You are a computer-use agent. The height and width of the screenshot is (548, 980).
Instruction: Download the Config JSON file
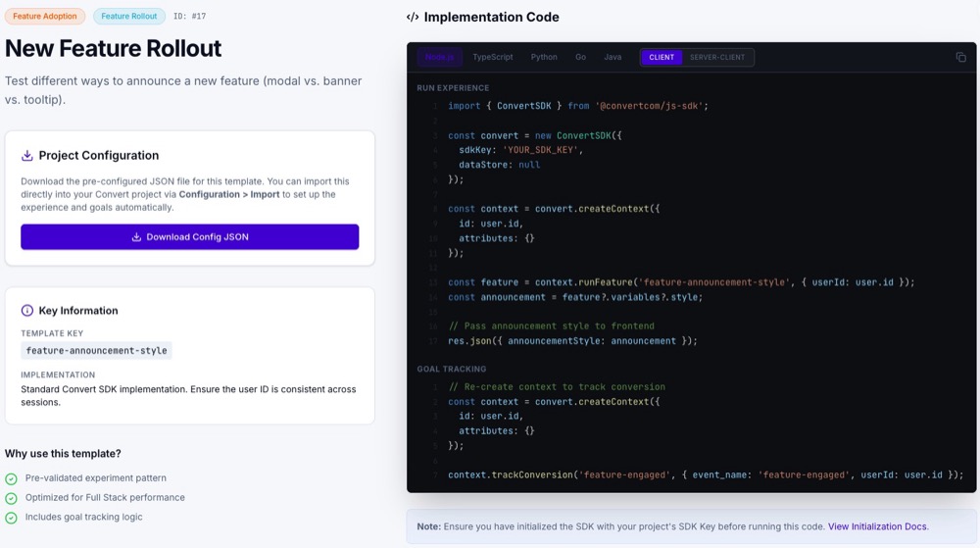tap(190, 237)
